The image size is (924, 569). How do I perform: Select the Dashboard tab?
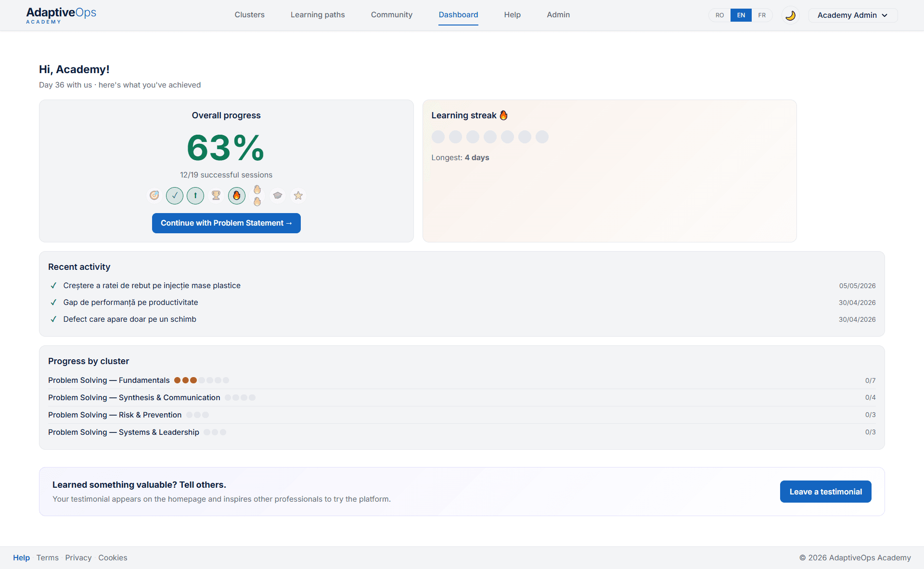459,15
